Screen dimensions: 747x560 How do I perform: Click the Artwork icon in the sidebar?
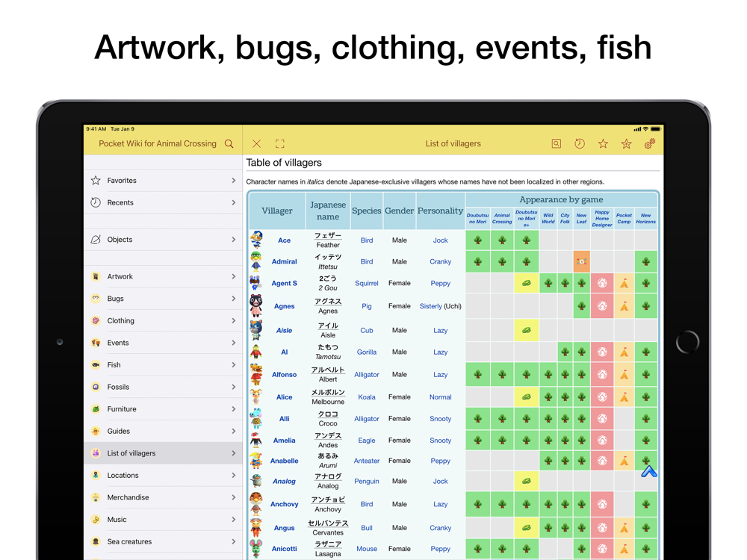coord(96,277)
